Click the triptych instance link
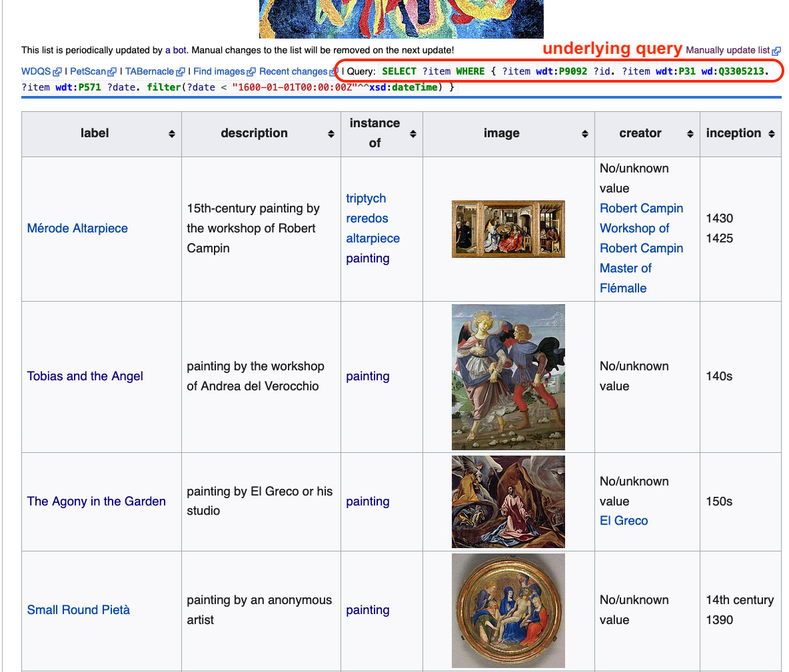 (366, 198)
